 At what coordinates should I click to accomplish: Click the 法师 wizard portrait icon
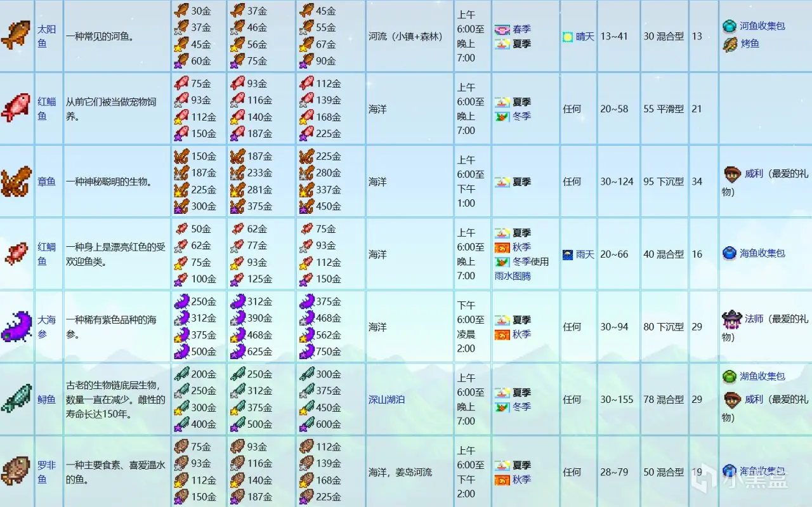coord(732,319)
